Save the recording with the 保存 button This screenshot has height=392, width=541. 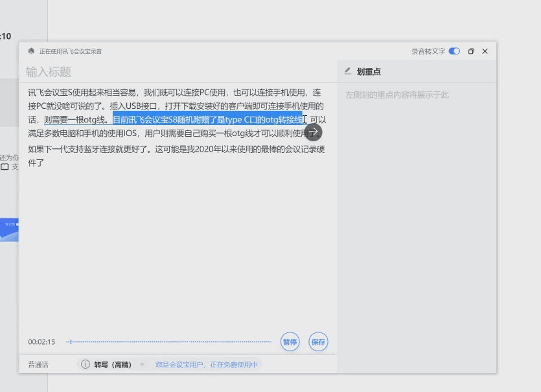[318, 341]
